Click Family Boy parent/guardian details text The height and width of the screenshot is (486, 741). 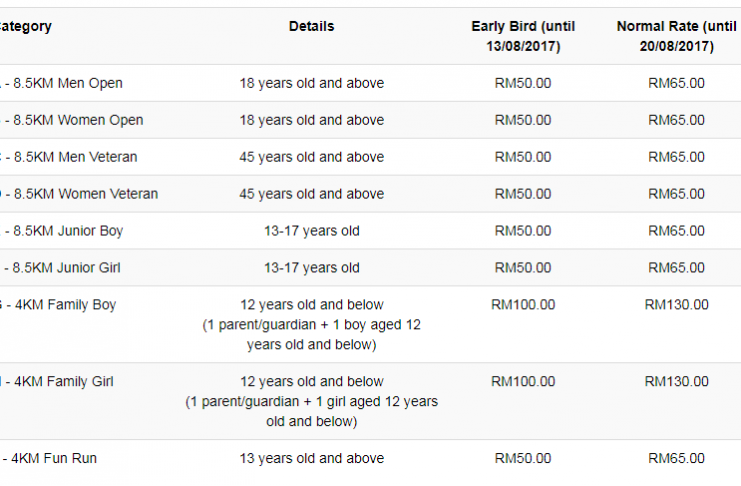point(311,335)
